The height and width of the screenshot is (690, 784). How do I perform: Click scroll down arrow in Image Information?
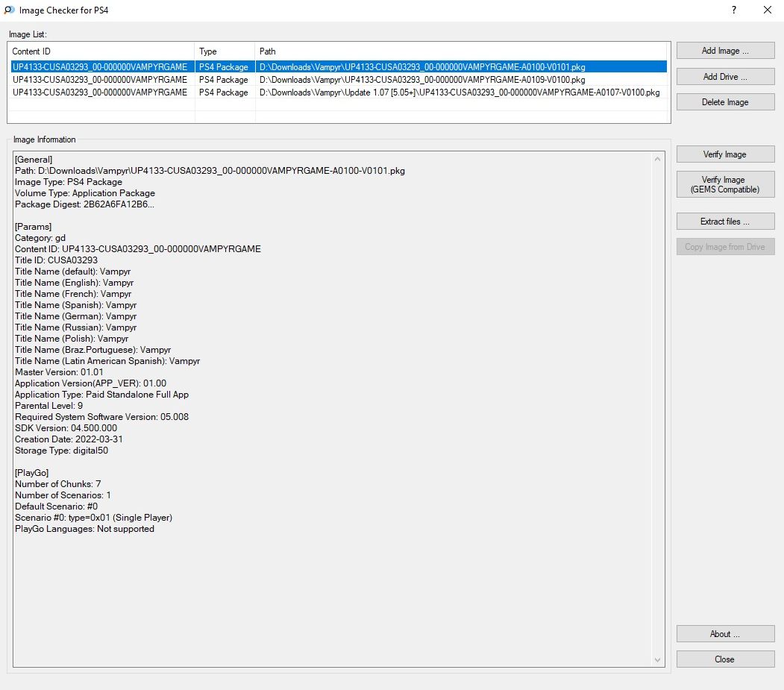click(x=657, y=660)
